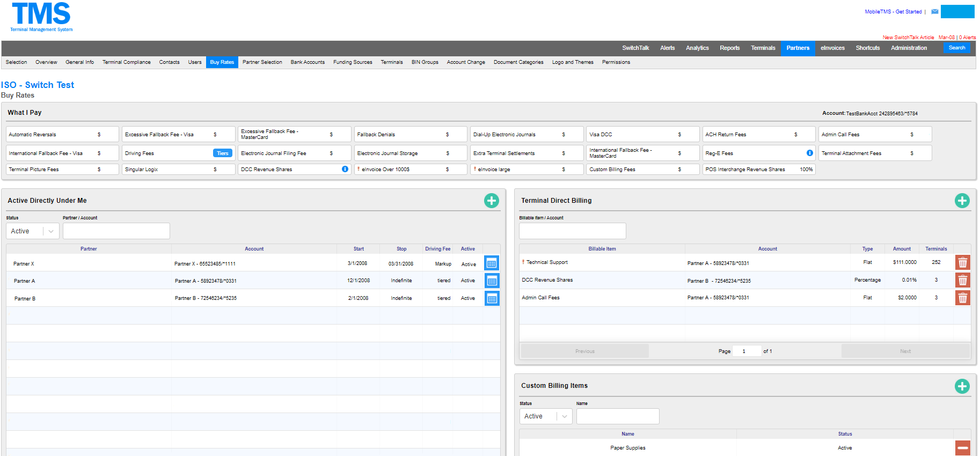Viewport: 980px width, 456px height.
Task: Open the Users tab
Action: coord(195,62)
